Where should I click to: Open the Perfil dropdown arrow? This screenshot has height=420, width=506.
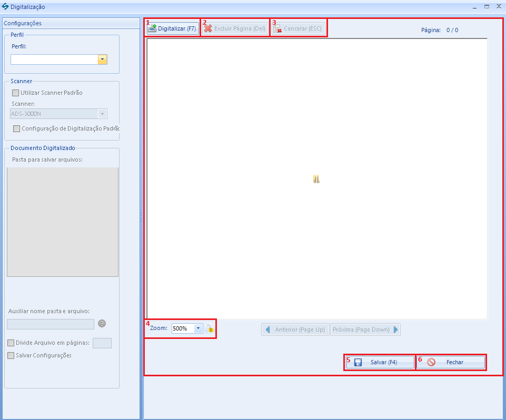tap(102, 59)
